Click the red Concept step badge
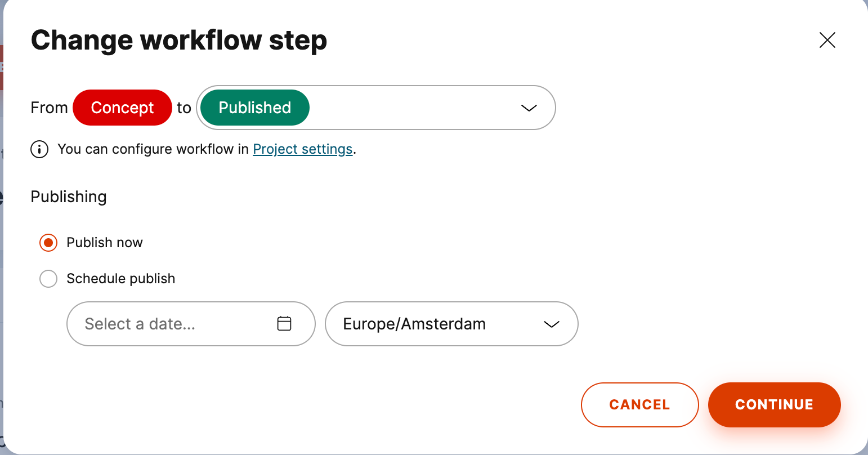The height and width of the screenshot is (455, 868). coord(122,108)
